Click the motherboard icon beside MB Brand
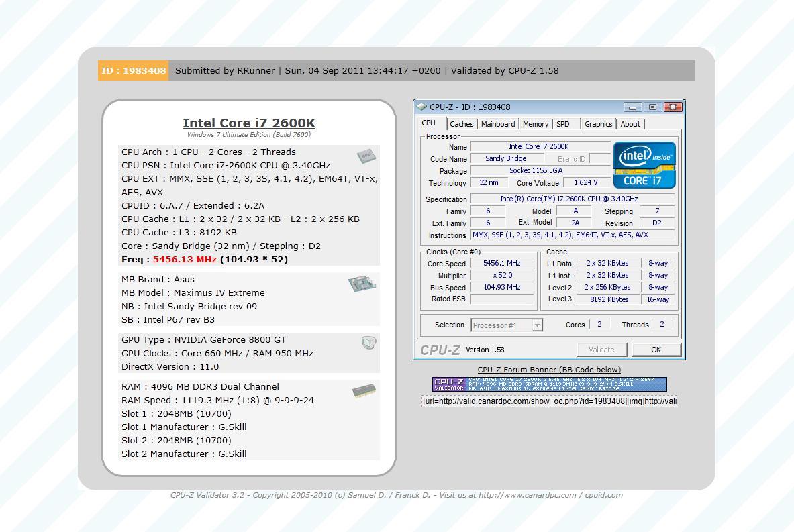 tap(362, 284)
